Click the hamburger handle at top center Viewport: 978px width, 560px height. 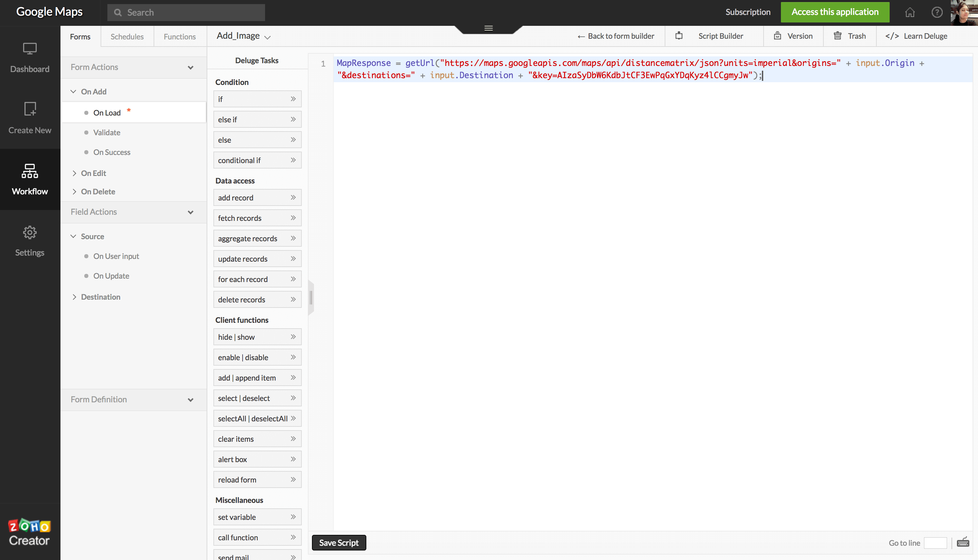pyautogui.click(x=488, y=28)
